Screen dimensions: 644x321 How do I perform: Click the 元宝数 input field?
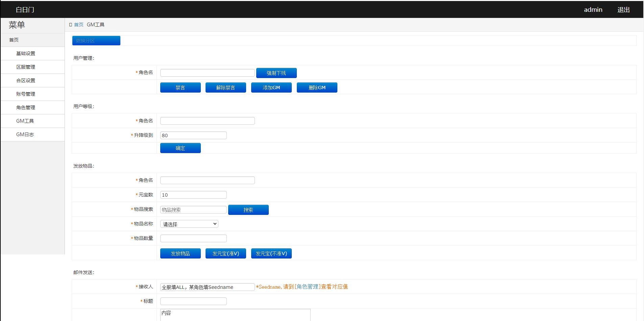(193, 195)
